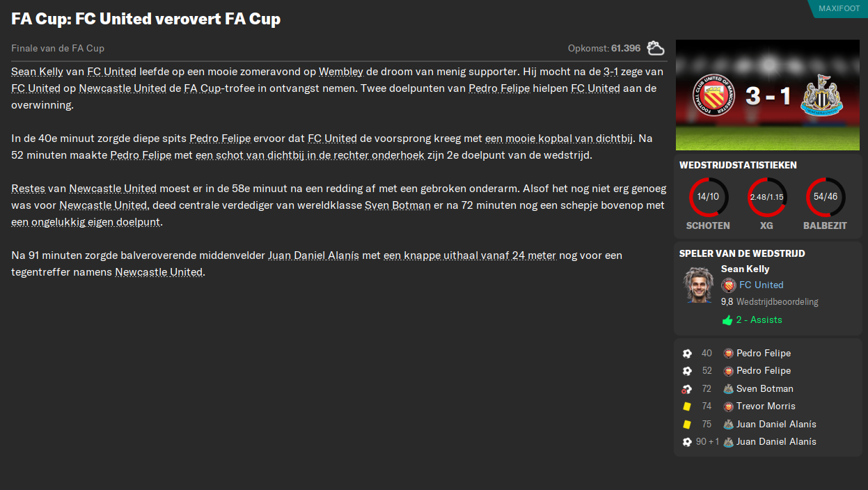868x490 pixels.
Task: Click the Newcastle badge beside Sven Botman event
Action: tap(728, 389)
